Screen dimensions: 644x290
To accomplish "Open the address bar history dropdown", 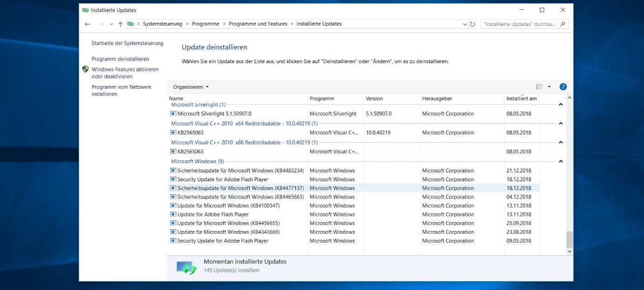I will click(465, 24).
